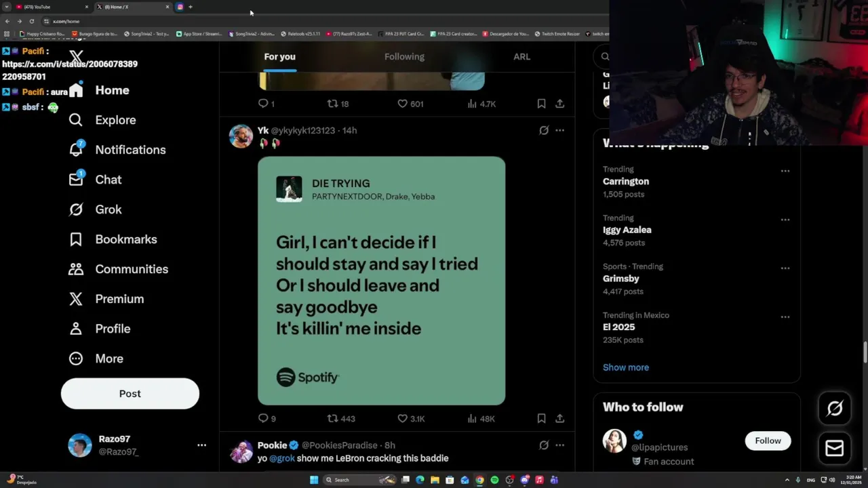Open Spotify from the taskbar
Screen dimensions: 868x488
[494, 480]
